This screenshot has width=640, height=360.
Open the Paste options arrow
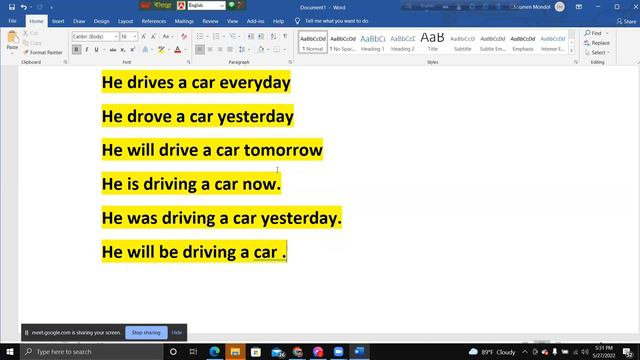(12, 53)
